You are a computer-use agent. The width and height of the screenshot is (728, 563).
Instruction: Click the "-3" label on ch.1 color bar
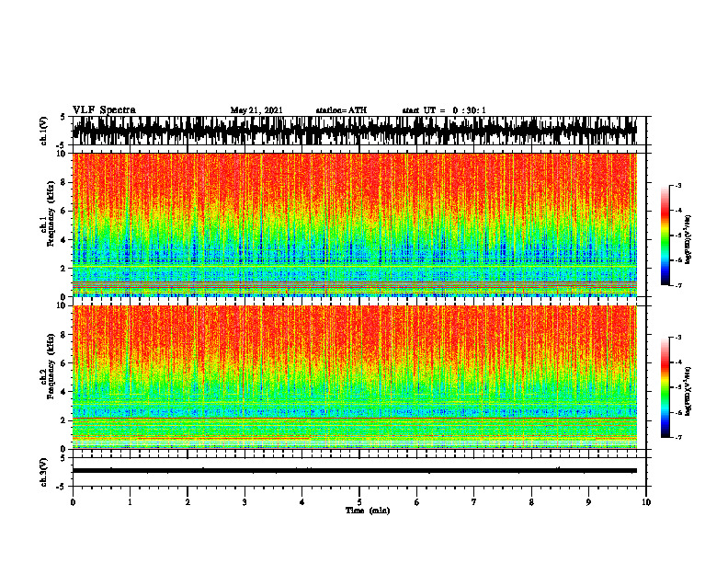pos(678,185)
